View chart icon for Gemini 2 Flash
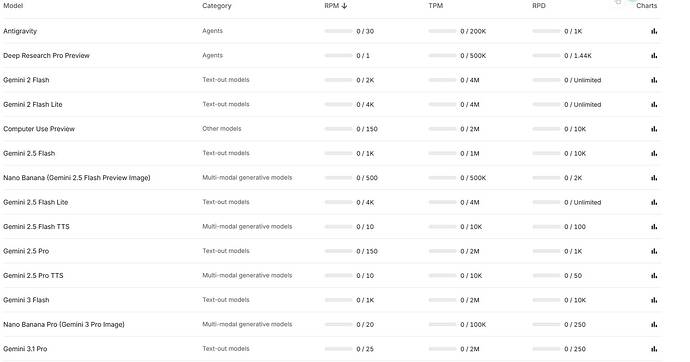 pyautogui.click(x=654, y=80)
